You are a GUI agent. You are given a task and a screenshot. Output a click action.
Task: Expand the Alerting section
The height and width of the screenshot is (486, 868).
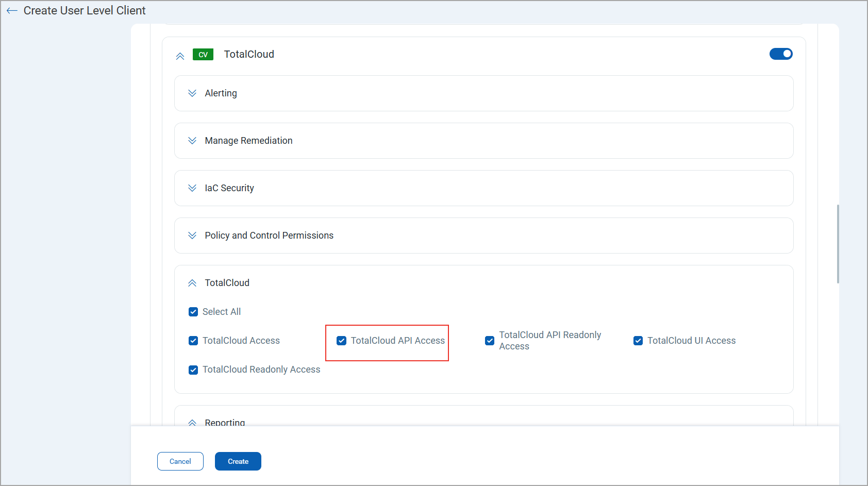[x=192, y=93]
